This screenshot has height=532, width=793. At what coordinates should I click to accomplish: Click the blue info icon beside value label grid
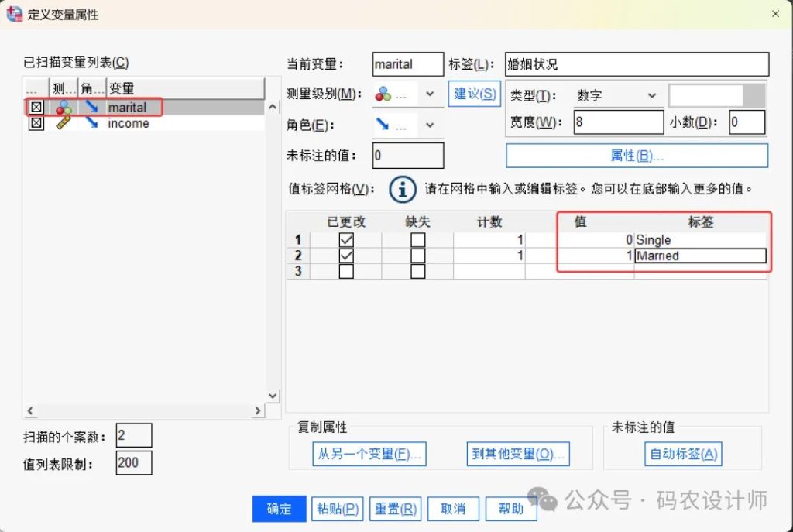401,188
